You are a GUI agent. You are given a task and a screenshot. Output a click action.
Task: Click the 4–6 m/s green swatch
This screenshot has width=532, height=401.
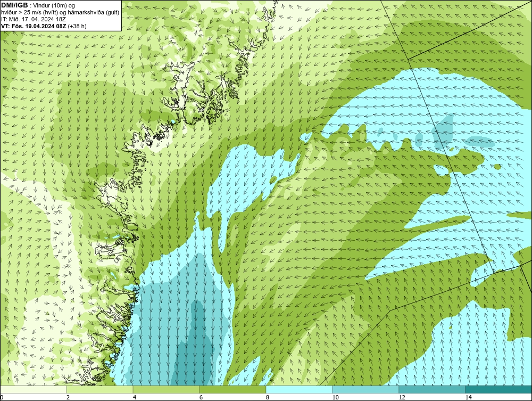[166, 389]
